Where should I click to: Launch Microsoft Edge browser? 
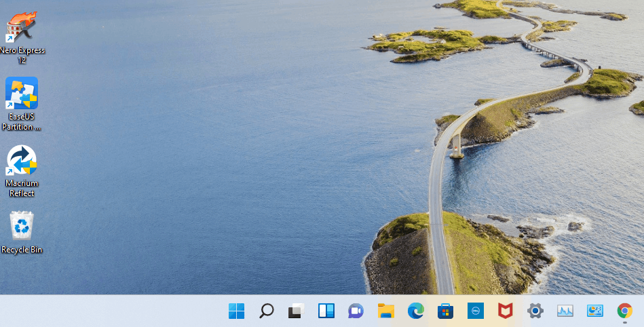tap(415, 311)
